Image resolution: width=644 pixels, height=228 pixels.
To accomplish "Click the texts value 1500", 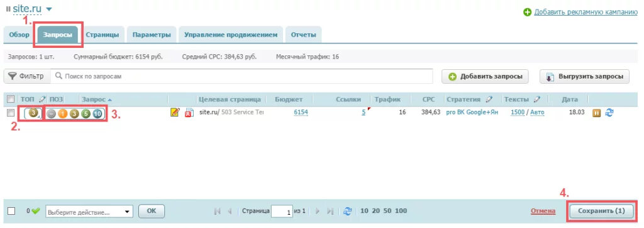I will pyautogui.click(x=518, y=112).
